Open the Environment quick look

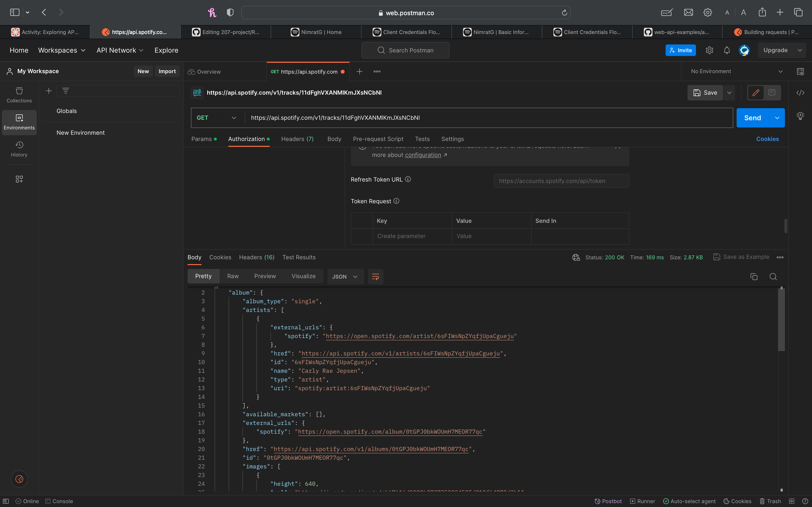[x=800, y=71]
